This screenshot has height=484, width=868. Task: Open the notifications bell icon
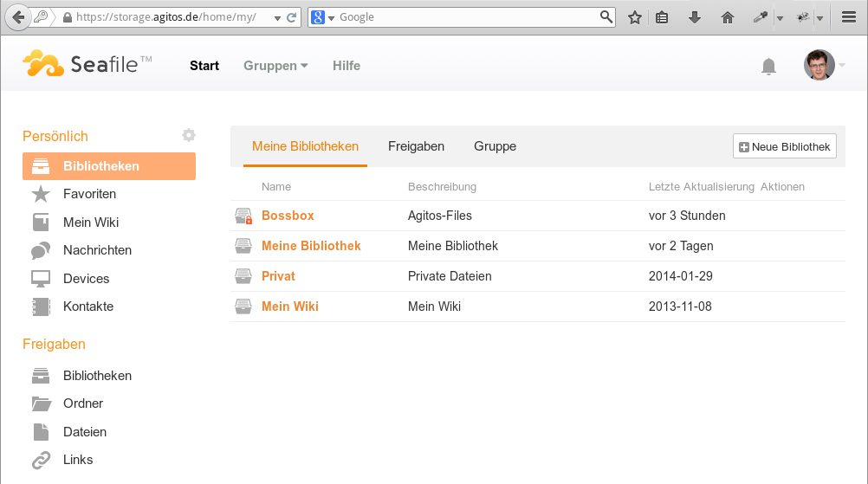768,67
